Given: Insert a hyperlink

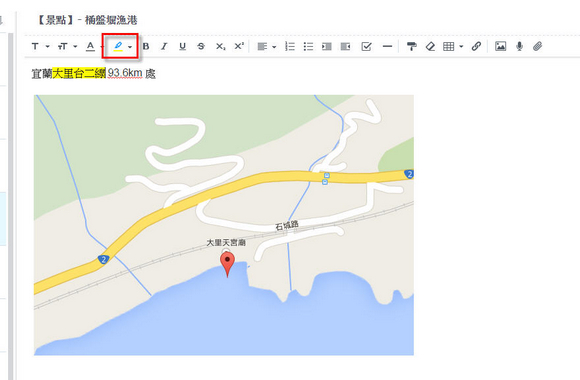Looking at the screenshot, I should (476, 46).
